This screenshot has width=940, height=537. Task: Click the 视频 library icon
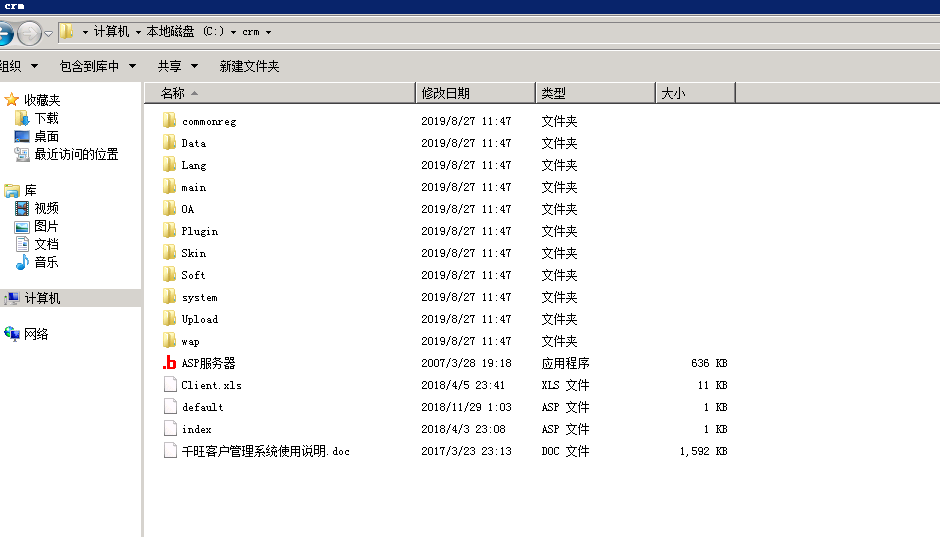tap(22, 208)
